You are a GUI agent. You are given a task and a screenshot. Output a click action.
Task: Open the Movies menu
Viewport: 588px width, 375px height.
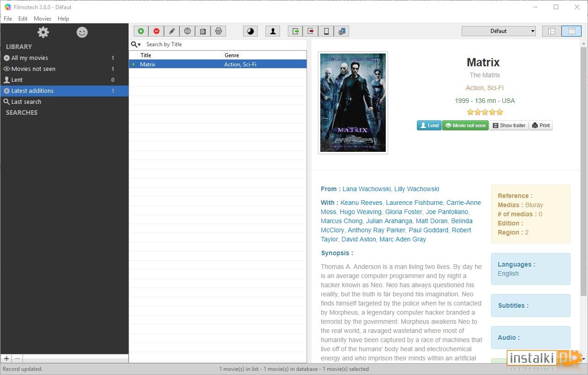(43, 19)
